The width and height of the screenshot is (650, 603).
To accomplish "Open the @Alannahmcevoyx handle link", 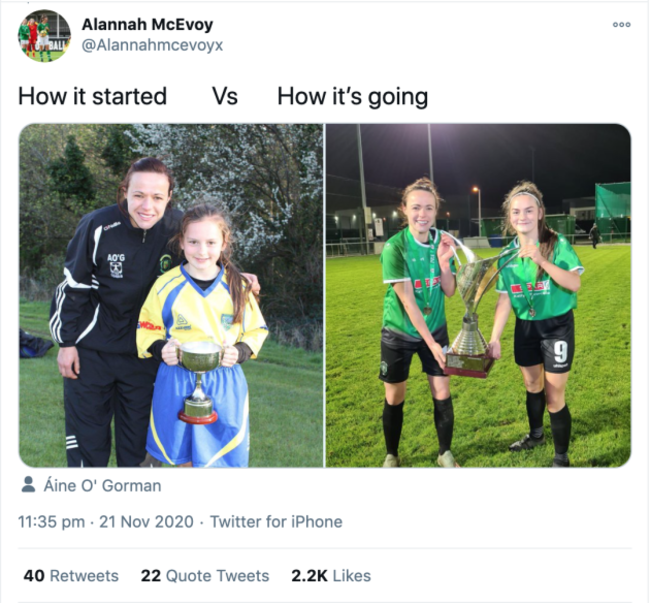I will [x=152, y=45].
